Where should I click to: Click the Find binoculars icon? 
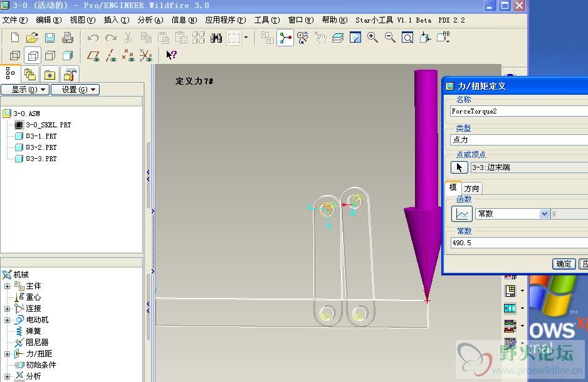[216, 38]
